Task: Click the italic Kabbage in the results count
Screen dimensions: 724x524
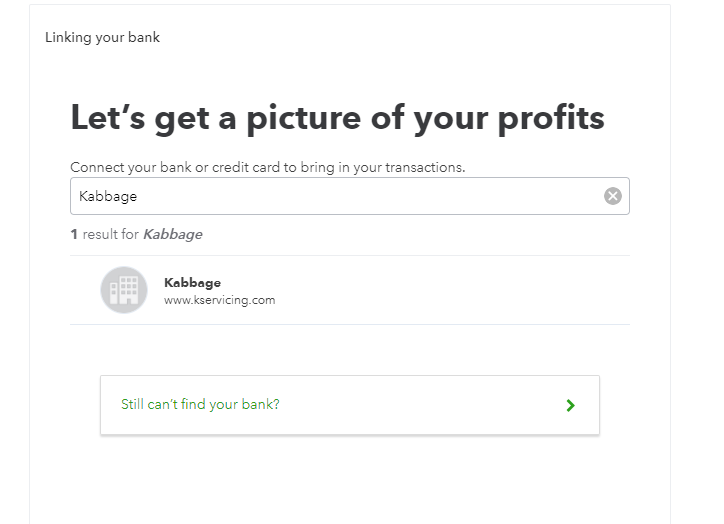Action: tap(172, 235)
